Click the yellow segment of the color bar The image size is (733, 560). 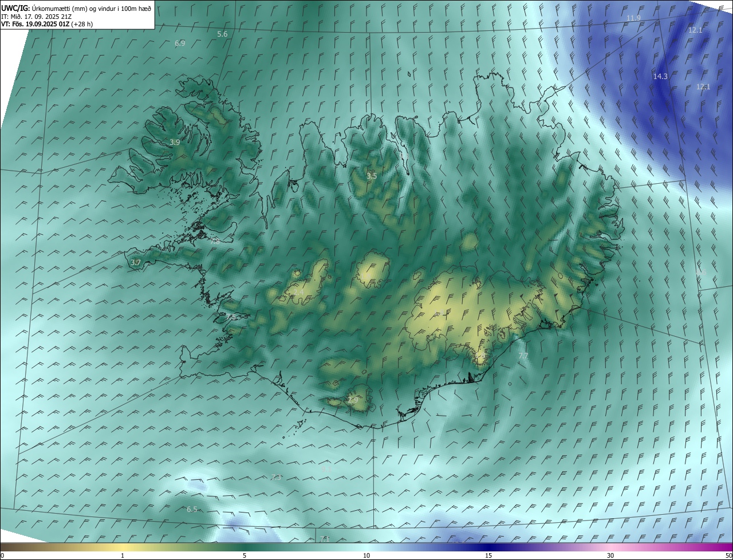(123, 547)
